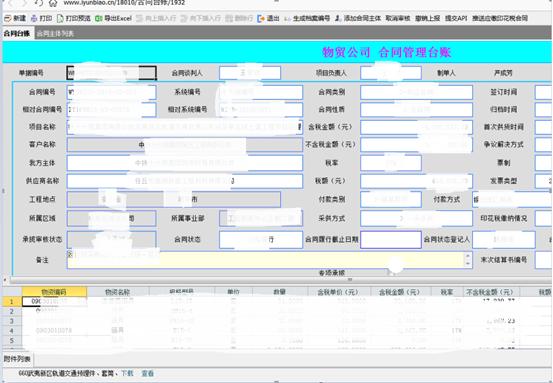Click 推送应缴印花税合同 toolbar item
This screenshot has width=553, height=383.
click(500, 18)
